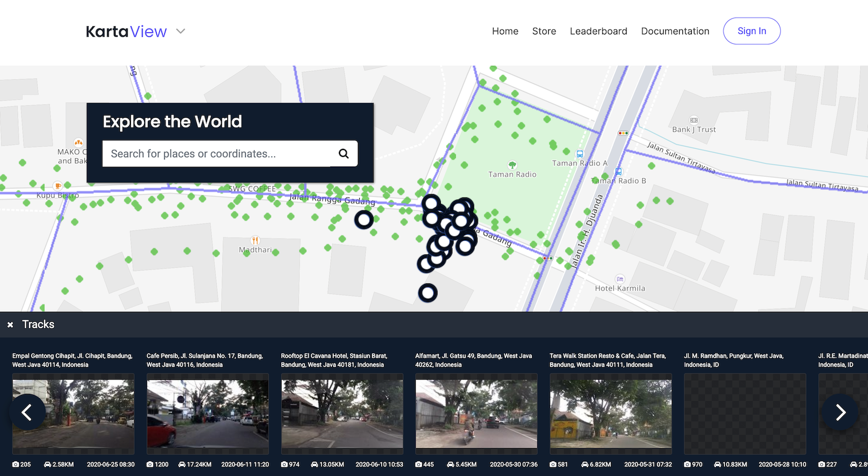Click the date text 2020-06-10 10:53
The width and height of the screenshot is (868, 476).
click(x=380, y=465)
